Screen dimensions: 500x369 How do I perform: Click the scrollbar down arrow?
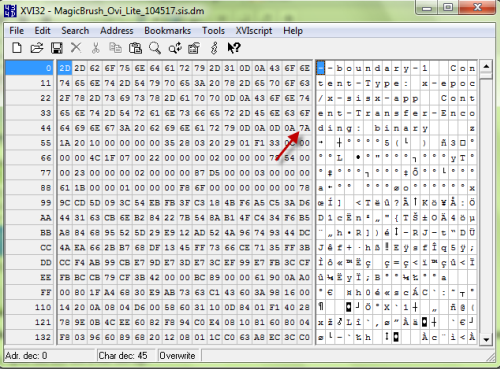(x=486, y=339)
